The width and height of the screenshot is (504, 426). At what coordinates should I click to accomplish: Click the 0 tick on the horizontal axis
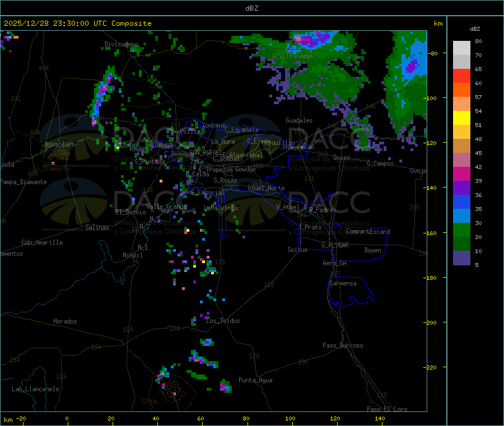pos(67,418)
